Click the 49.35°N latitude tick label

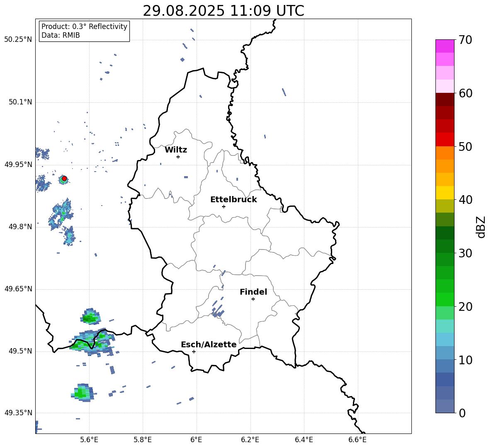click(x=18, y=413)
